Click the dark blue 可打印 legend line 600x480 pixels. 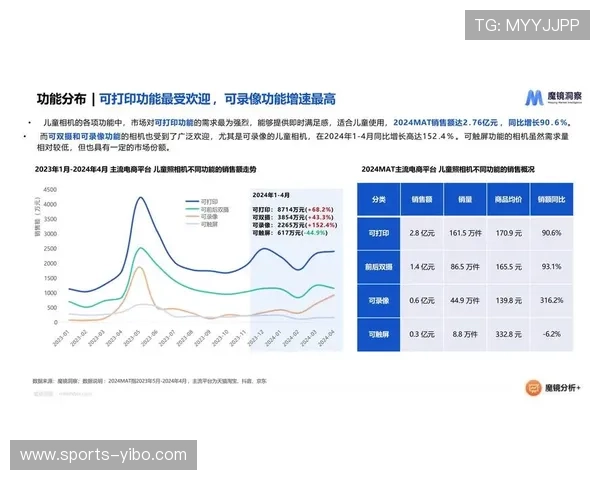[x=192, y=201]
